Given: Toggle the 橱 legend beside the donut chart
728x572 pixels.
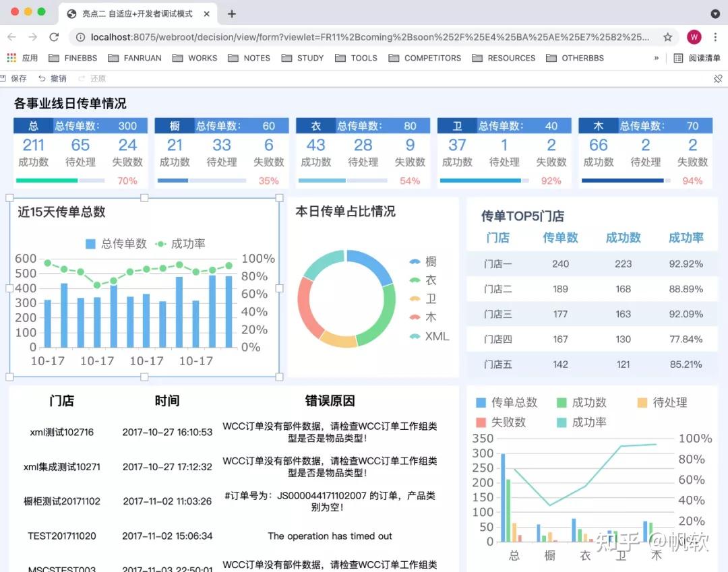Looking at the screenshot, I should coord(424,261).
